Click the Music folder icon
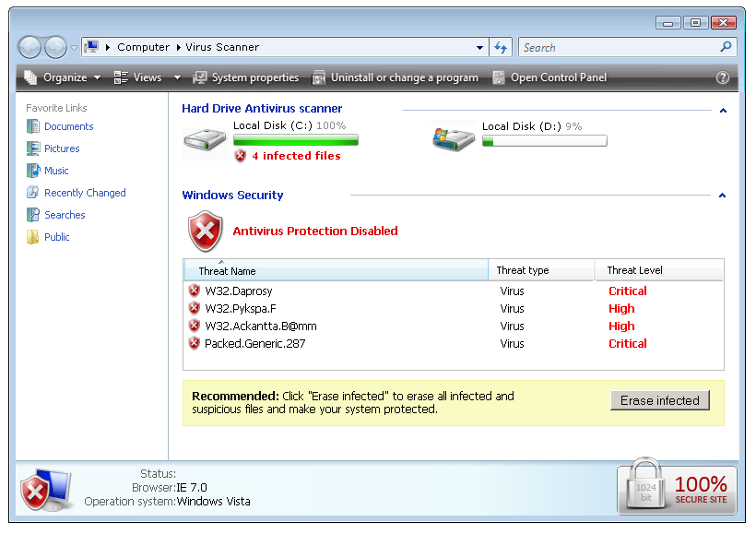 (x=33, y=171)
